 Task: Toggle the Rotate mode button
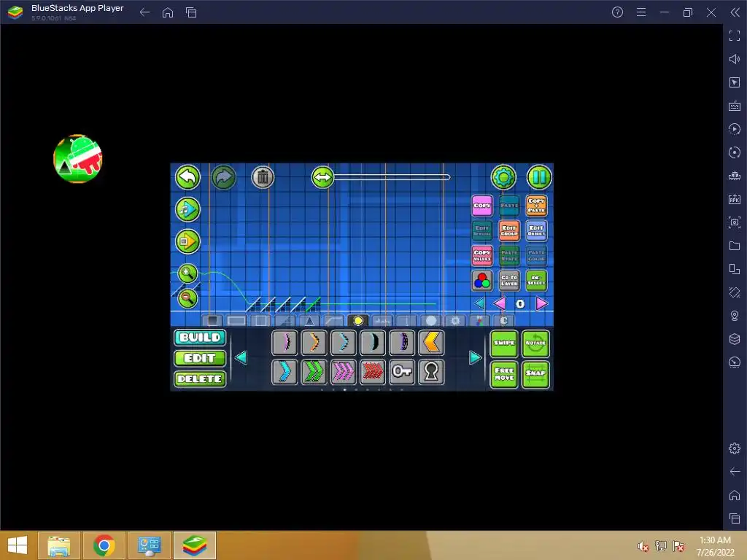[x=536, y=343]
